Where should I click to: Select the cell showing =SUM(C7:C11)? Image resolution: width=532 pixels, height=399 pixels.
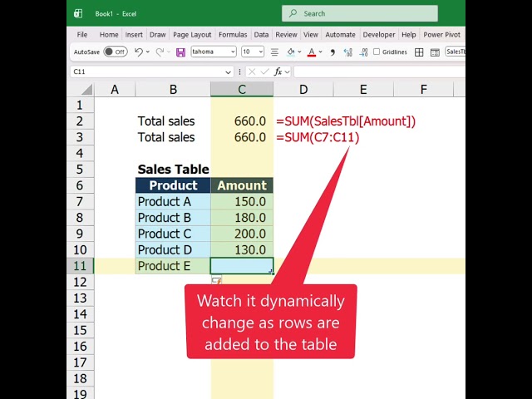tap(318, 137)
